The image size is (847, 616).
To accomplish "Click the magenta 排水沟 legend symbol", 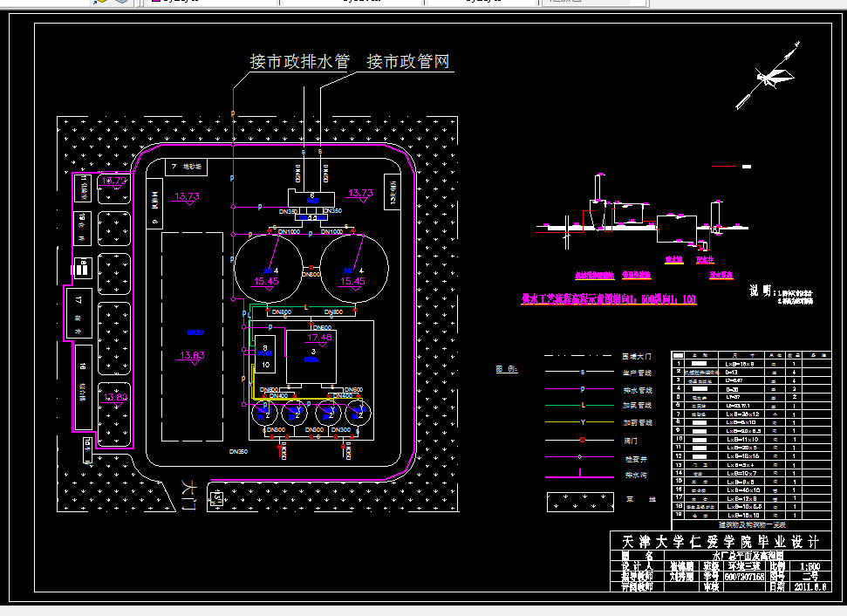I will [x=579, y=475].
